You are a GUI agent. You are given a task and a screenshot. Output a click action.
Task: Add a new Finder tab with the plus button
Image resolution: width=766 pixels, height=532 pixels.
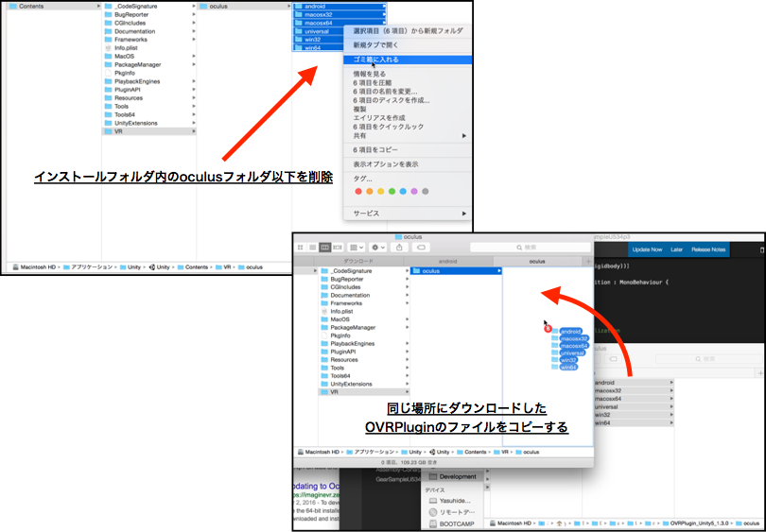[588, 262]
